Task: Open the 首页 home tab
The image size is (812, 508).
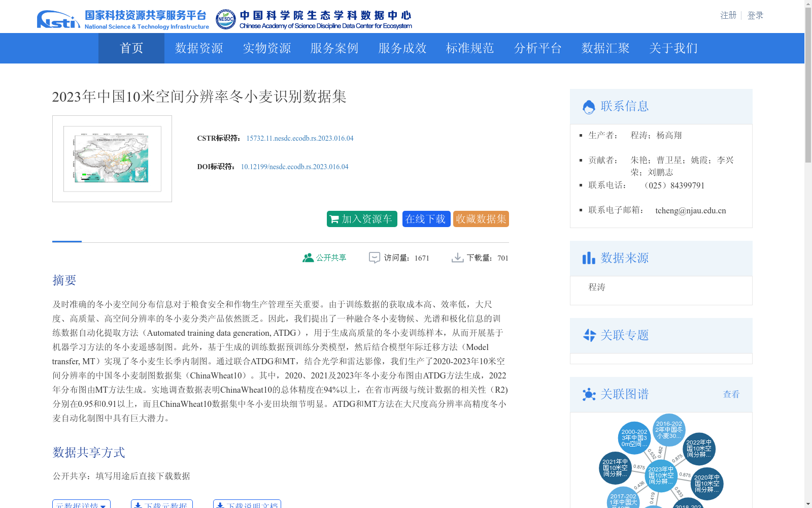Action: coord(131,48)
